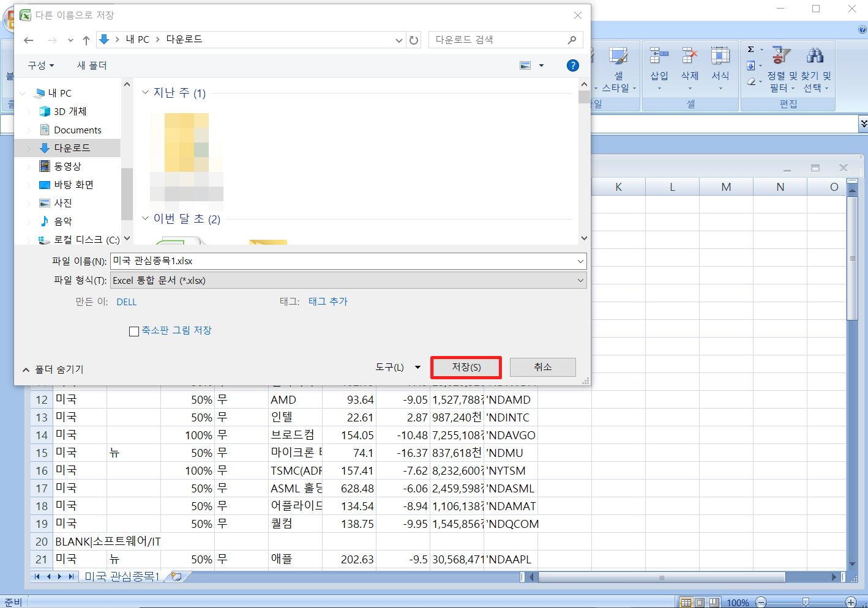Click the magnifier icon in 다운로드 검색
Viewport: 868px width, 608px height.
(x=572, y=40)
